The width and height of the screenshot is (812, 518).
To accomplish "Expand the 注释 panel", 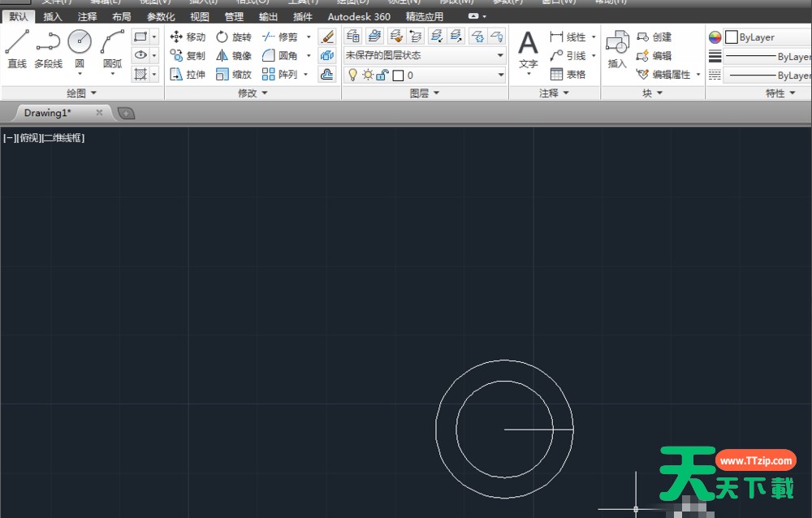I will click(554, 93).
